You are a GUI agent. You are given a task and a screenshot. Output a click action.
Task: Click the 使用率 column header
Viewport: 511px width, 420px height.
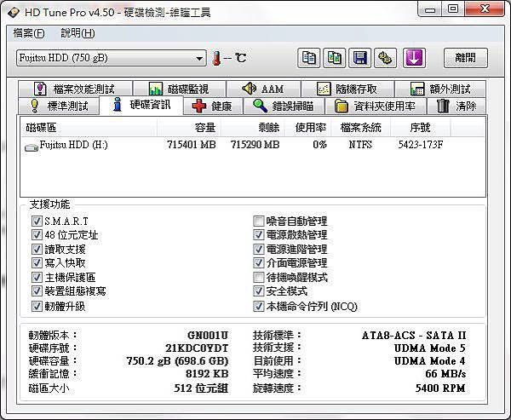(x=308, y=128)
